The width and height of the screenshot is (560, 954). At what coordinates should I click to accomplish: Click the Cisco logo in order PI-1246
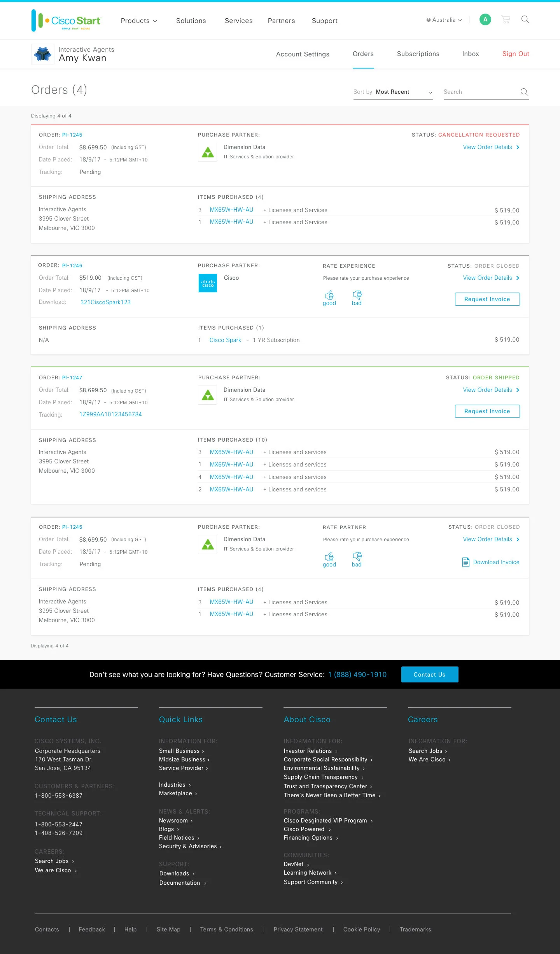click(208, 283)
